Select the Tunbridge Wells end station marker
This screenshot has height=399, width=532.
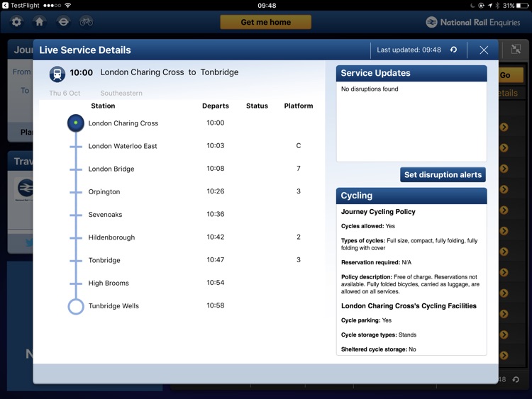[76, 306]
